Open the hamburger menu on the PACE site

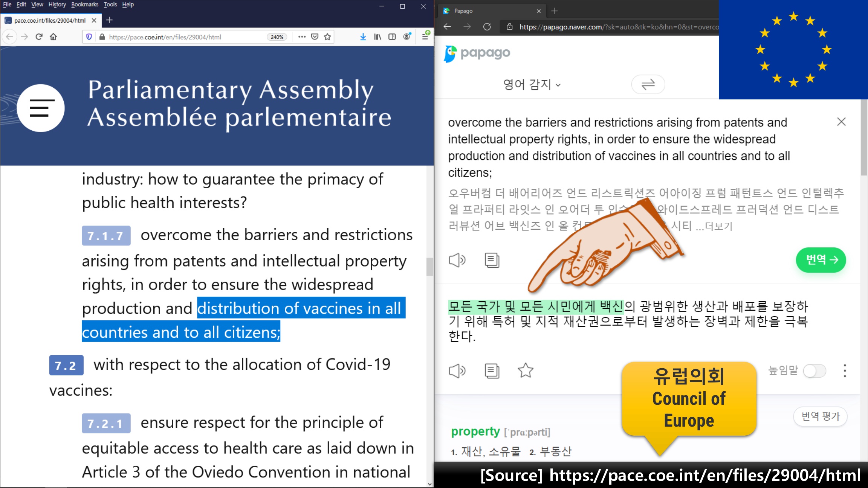coord(41,108)
